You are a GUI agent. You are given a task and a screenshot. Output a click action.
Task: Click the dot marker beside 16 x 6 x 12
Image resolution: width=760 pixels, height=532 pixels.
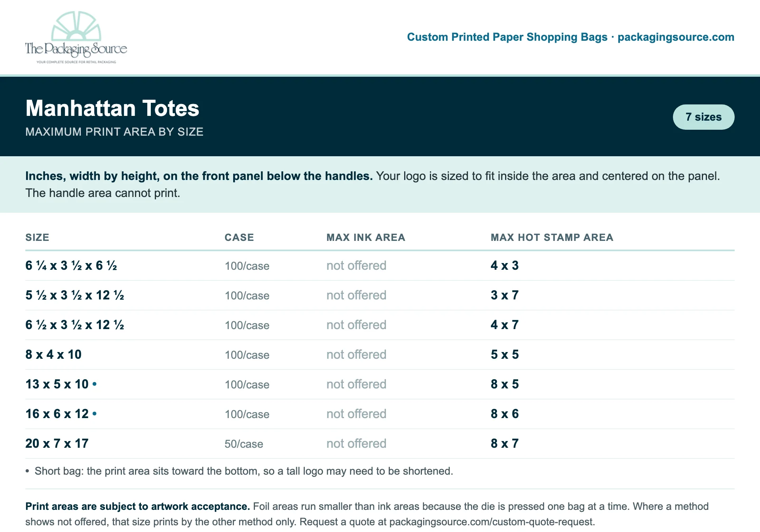(x=95, y=413)
